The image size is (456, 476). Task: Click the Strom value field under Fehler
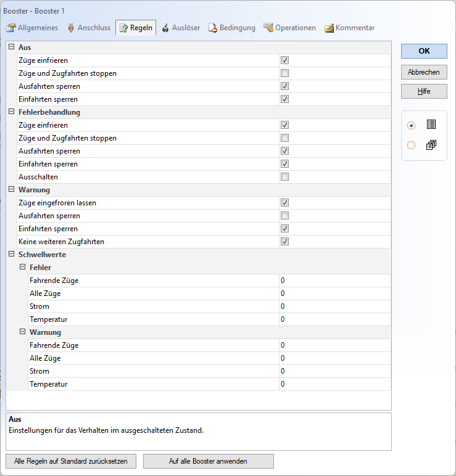point(334,306)
